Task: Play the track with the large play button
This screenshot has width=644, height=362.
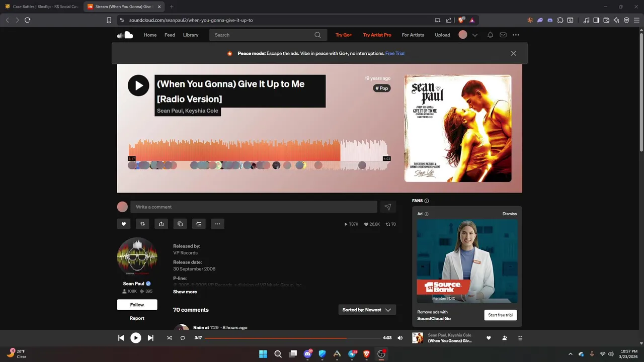Action: (138, 85)
